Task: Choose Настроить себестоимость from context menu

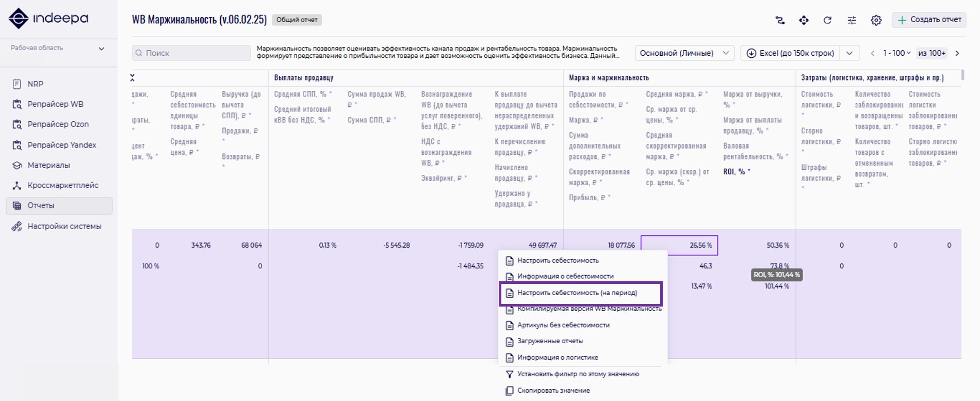Action: point(558,261)
